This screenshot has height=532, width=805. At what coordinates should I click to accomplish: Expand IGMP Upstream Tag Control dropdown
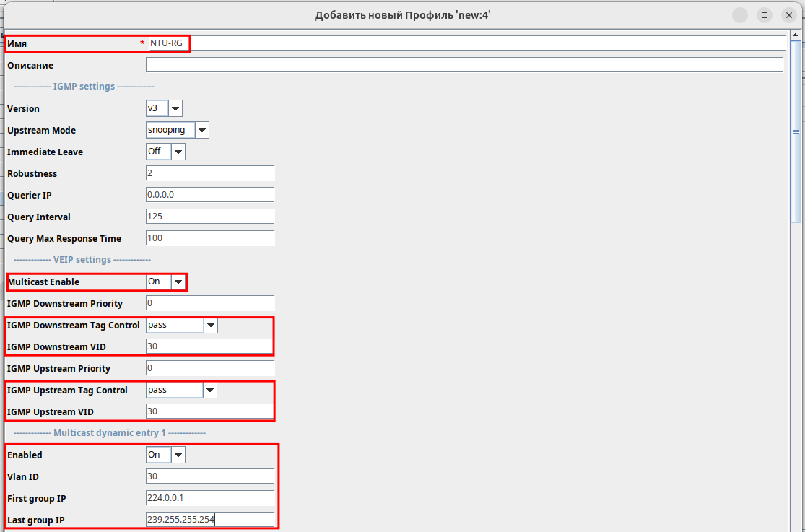tap(181, 390)
